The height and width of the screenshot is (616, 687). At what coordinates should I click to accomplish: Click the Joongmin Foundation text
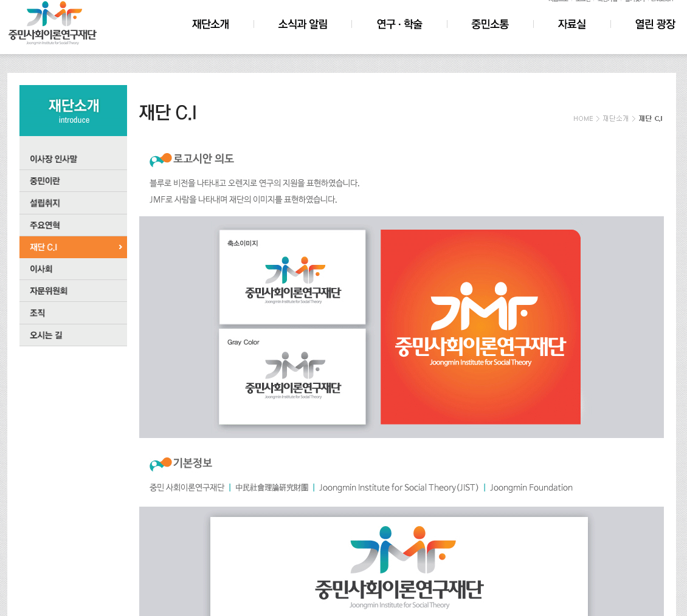tap(531, 487)
